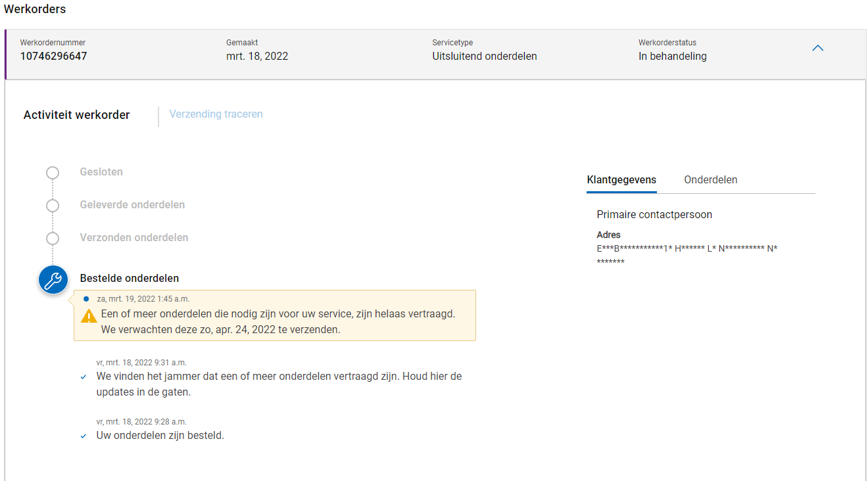The image size is (868, 481).
Task: Click the 'Uitsluitend onderdelen' service type
Action: click(484, 57)
